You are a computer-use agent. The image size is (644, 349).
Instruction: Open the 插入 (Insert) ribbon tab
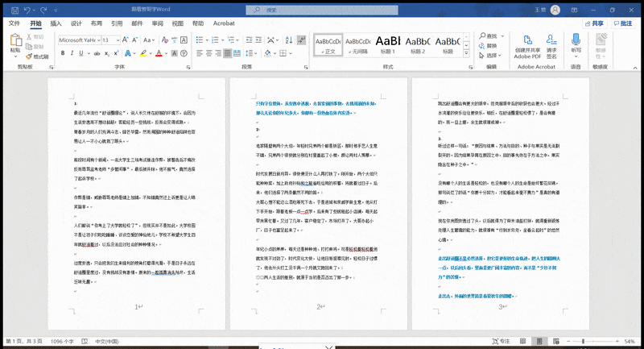point(56,24)
